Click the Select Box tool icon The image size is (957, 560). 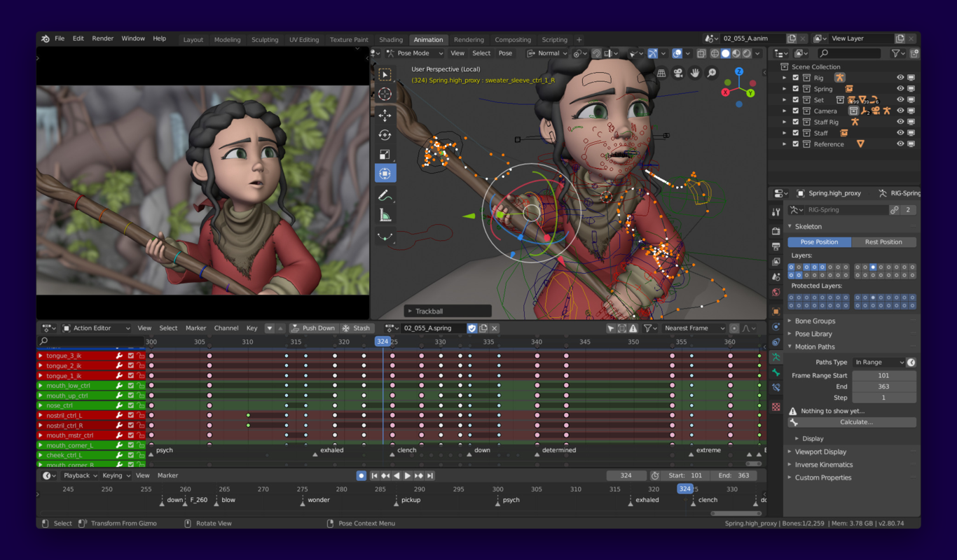(385, 74)
